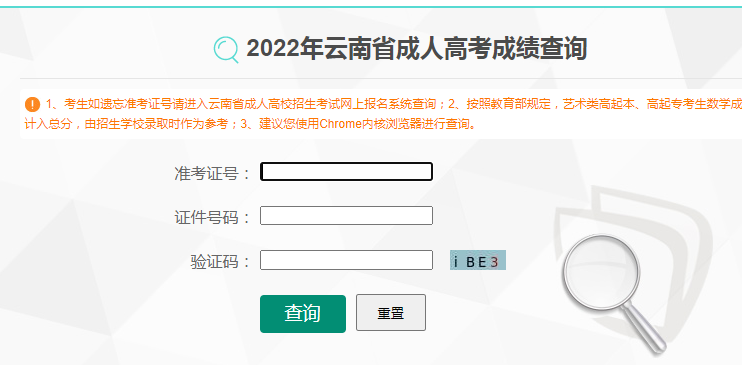Focus the 证件号码 input field
This screenshot has width=742, height=365.
[x=346, y=216]
